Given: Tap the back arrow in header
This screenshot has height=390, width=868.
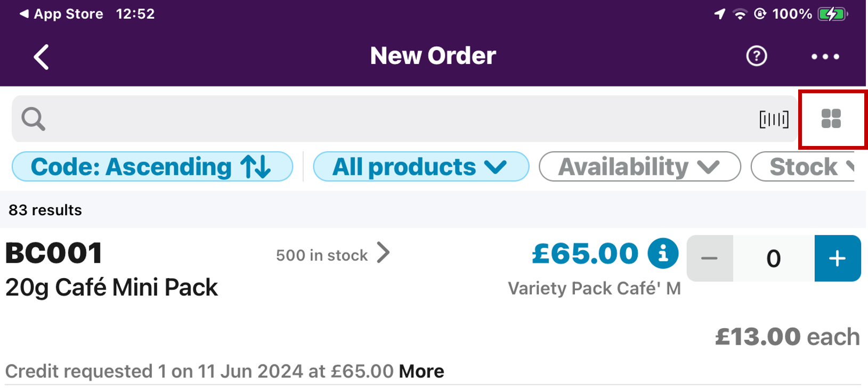Looking at the screenshot, I should click(42, 56).
